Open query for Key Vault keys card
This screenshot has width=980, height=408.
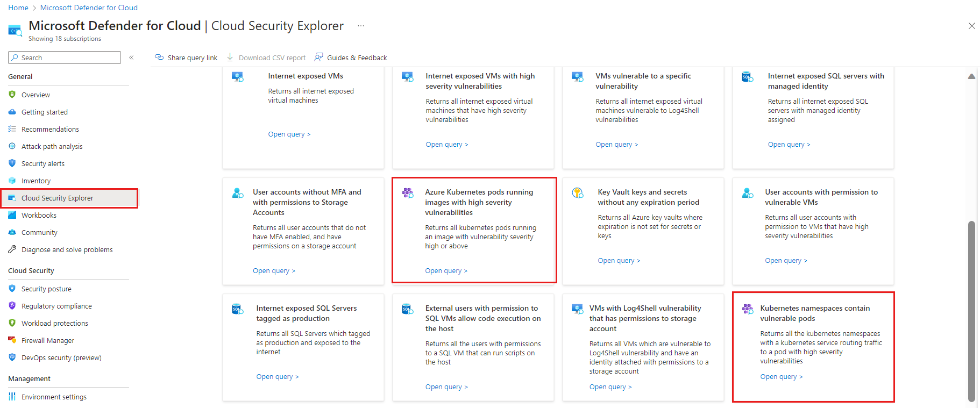[619, 261]
